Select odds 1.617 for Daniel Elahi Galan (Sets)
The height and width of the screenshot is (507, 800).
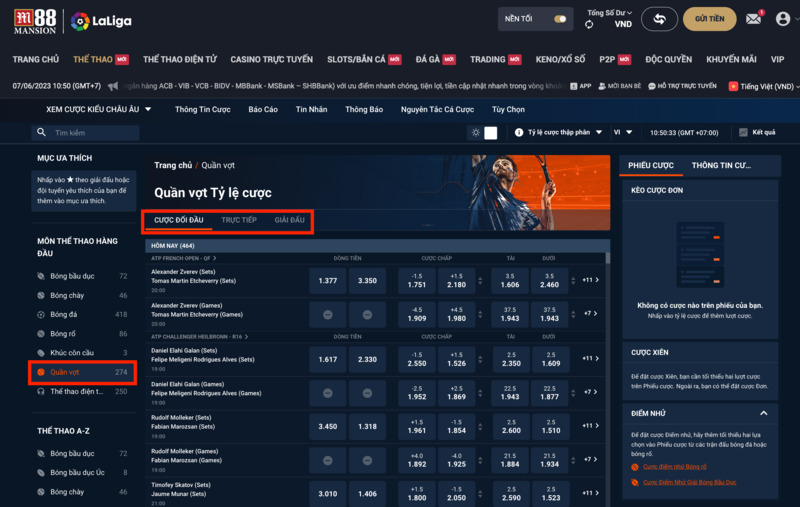(x=328, y=359)
